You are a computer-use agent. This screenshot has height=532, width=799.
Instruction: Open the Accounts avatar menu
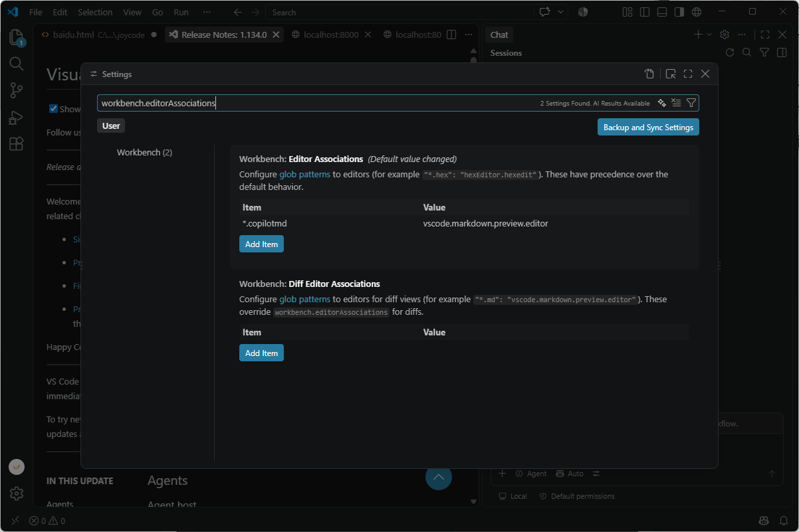[17, 467]
